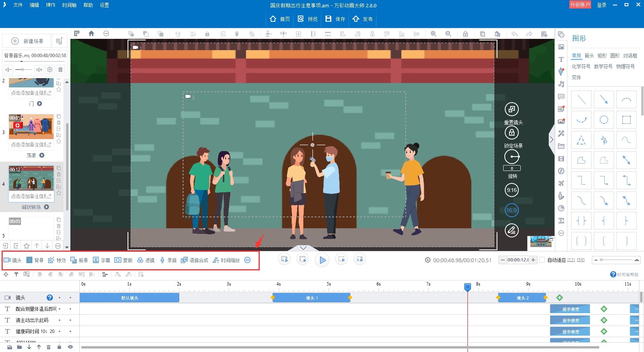The image size is (644, 352).
Task: Click the home icon above canvas
Action: pos(91,33)
